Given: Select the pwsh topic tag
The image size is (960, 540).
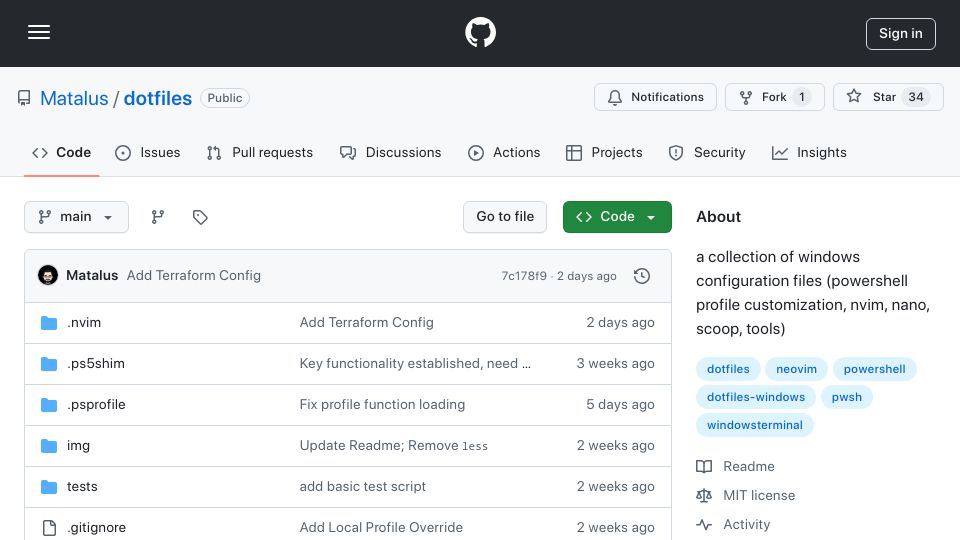Looking at the screenshot, I should (847, 397).
